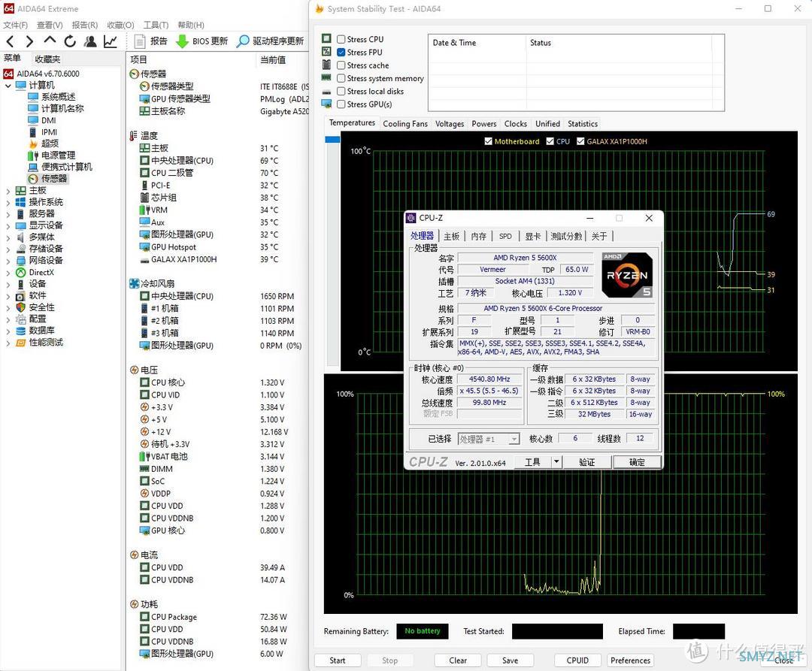Click the DirectX tree icon
This screenshot has height=671, width=812.
(21, 273)
